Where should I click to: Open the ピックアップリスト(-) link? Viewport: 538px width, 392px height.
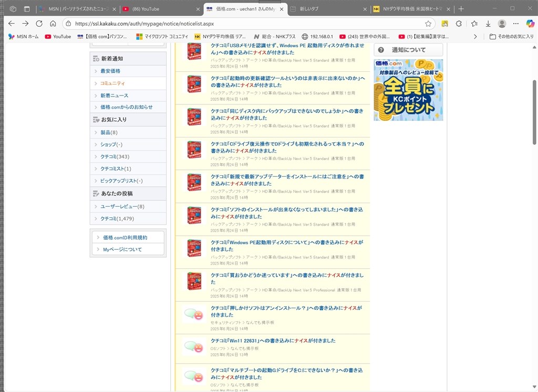(x=121, y=181)
